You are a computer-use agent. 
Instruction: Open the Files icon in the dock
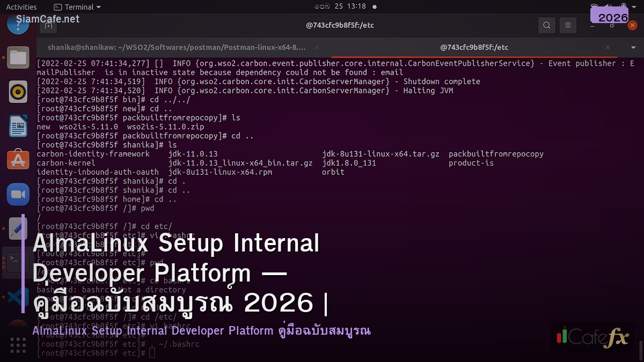click(18, 58)
